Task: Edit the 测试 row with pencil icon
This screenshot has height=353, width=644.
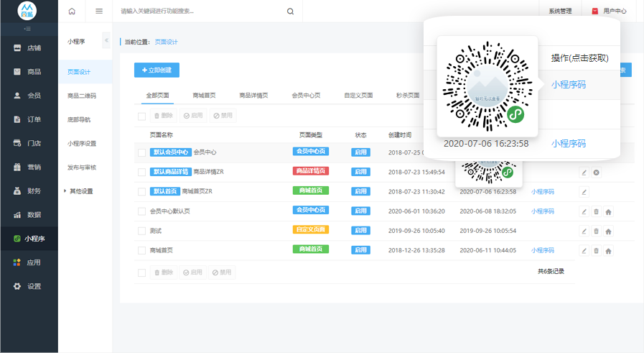Action: (584, 231)
